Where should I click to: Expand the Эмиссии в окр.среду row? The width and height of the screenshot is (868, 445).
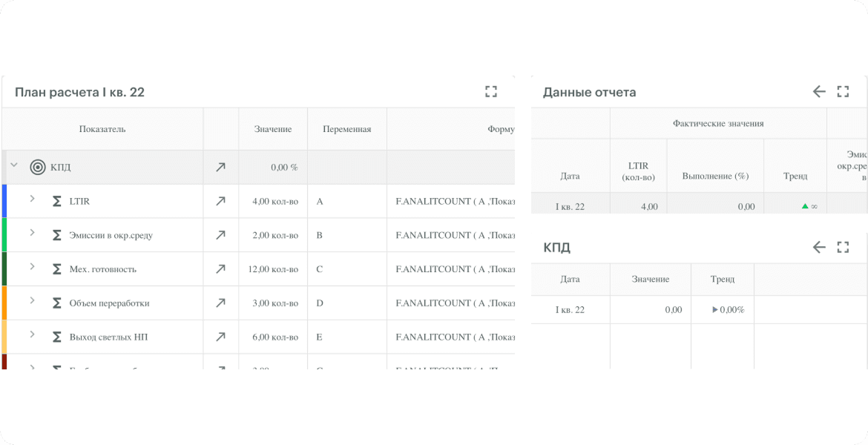coord(32,232)
